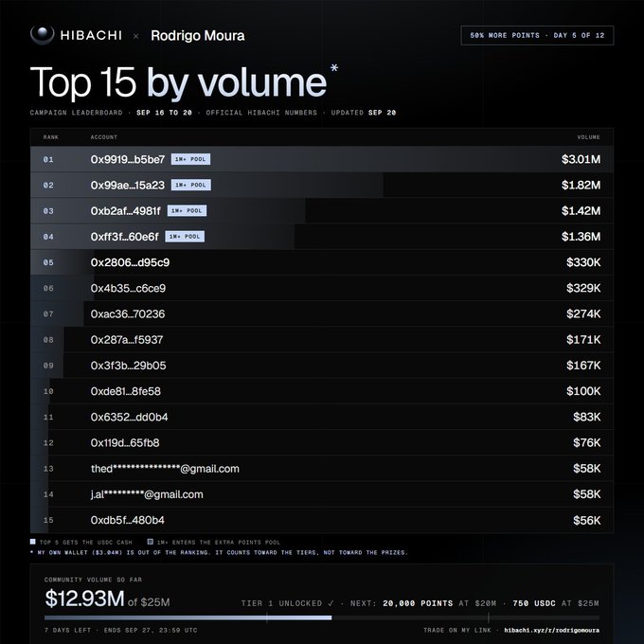Click the asterisk after the volume heading
Viewport: 644px width, 644px height.
click(x=334, y=68)
